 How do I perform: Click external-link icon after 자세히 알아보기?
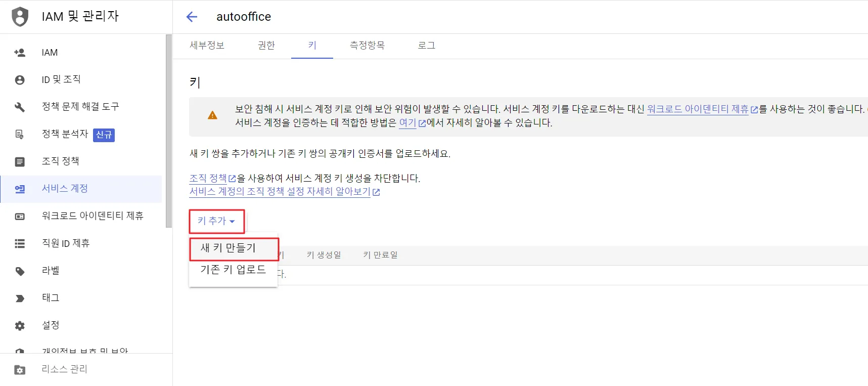376,192
